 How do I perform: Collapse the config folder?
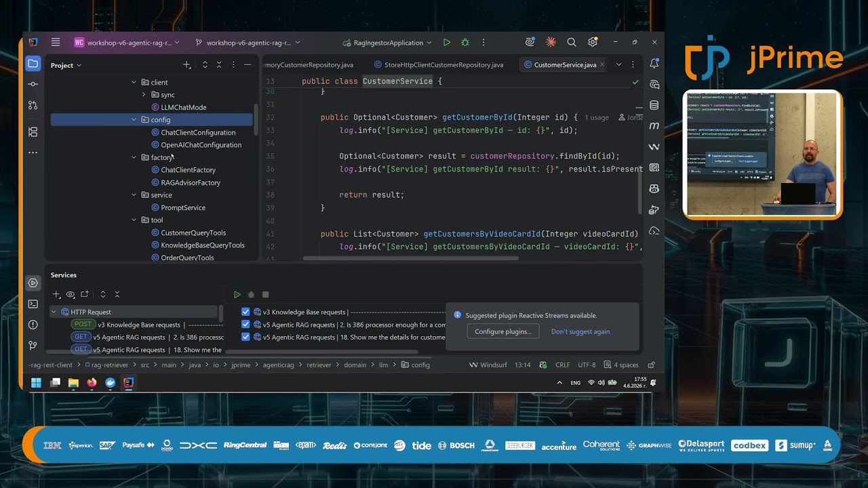(134, 120)
